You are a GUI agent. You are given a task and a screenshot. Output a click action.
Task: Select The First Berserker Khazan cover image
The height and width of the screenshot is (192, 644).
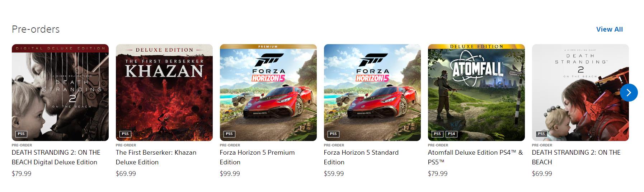point(164,92)
